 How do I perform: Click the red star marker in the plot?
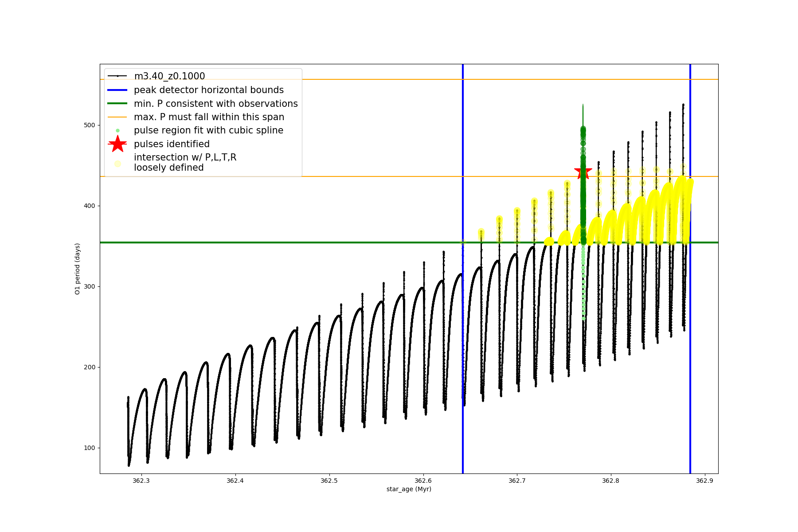pos(583,172)
